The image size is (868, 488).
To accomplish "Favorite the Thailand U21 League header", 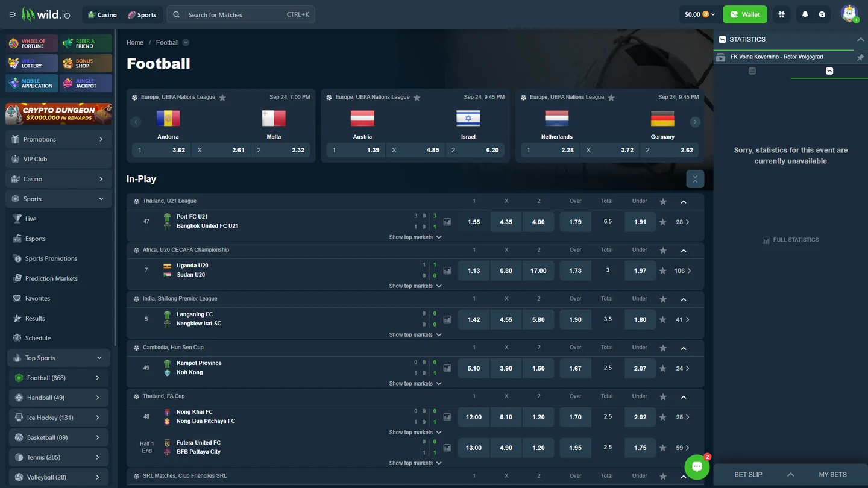I will (663, 202).
